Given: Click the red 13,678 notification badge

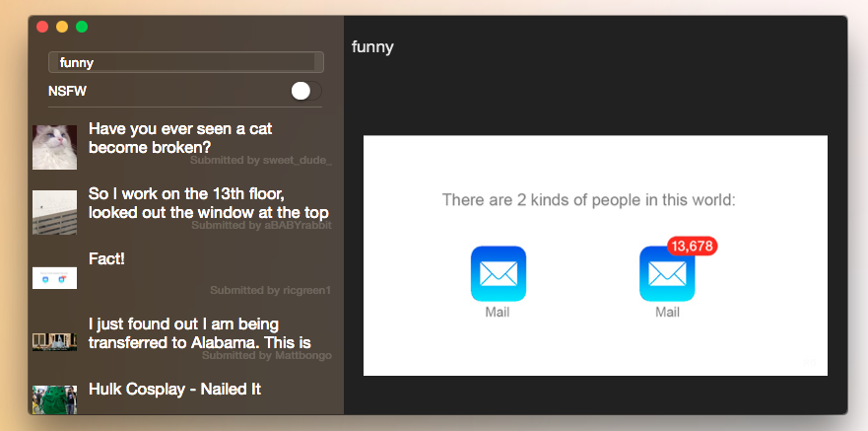Looking at the screenshot, I should [x=693, y=246].
